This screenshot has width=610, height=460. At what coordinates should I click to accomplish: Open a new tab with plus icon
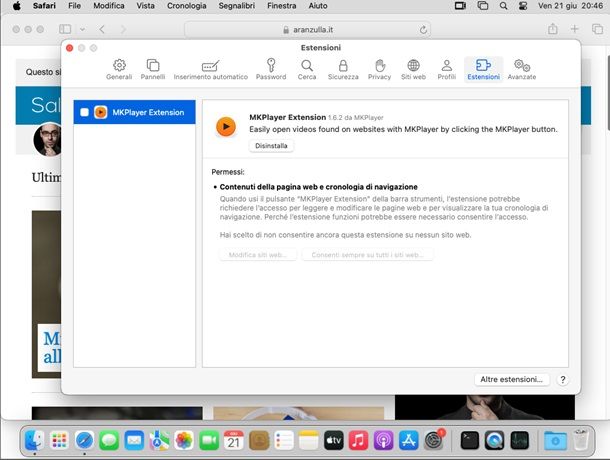click(x=575, y=29)
